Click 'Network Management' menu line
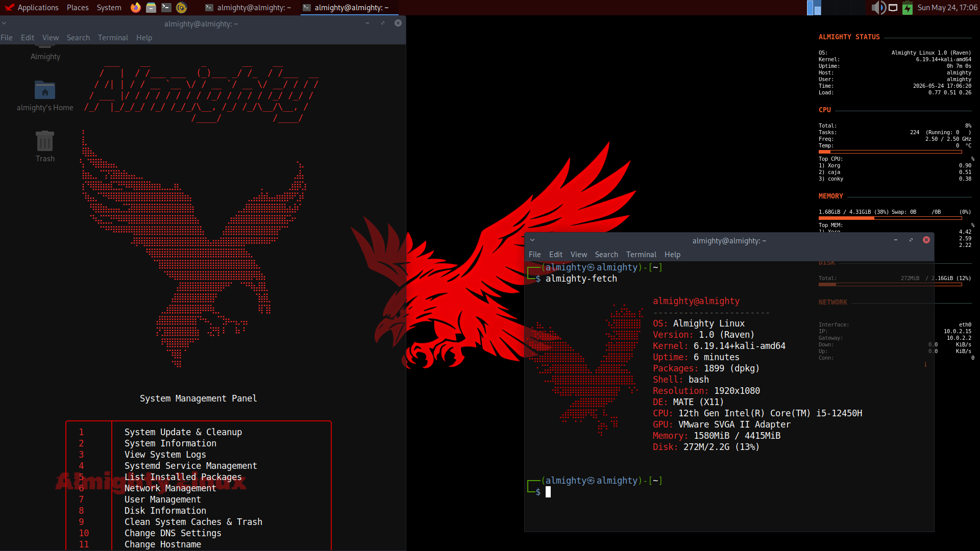This screenshot has width=980, height=551. click(170, 488)
